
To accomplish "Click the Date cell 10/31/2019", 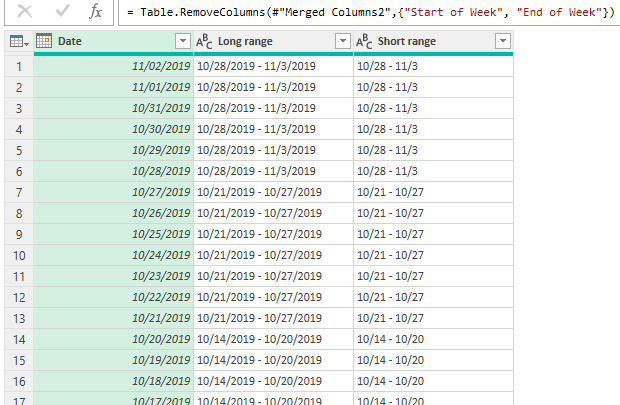I will click(113, 108).
